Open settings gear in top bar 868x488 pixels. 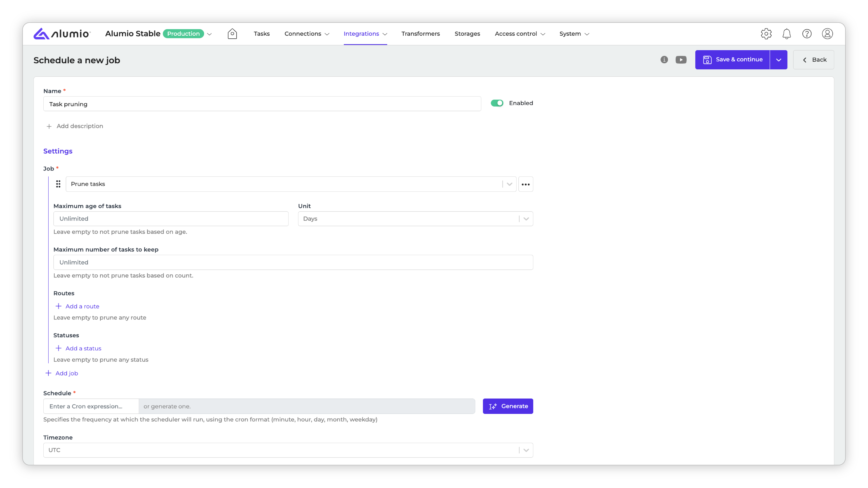pyautogui.click(x=766, y=34)
